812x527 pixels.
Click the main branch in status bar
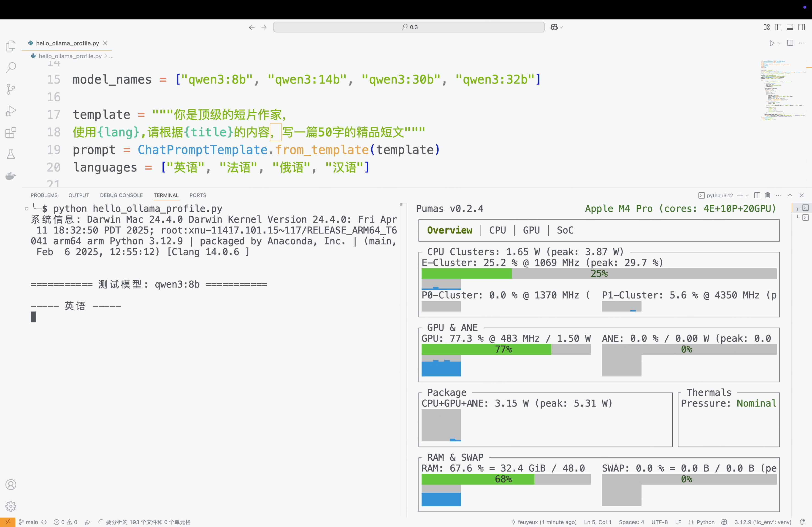[29, 522]
